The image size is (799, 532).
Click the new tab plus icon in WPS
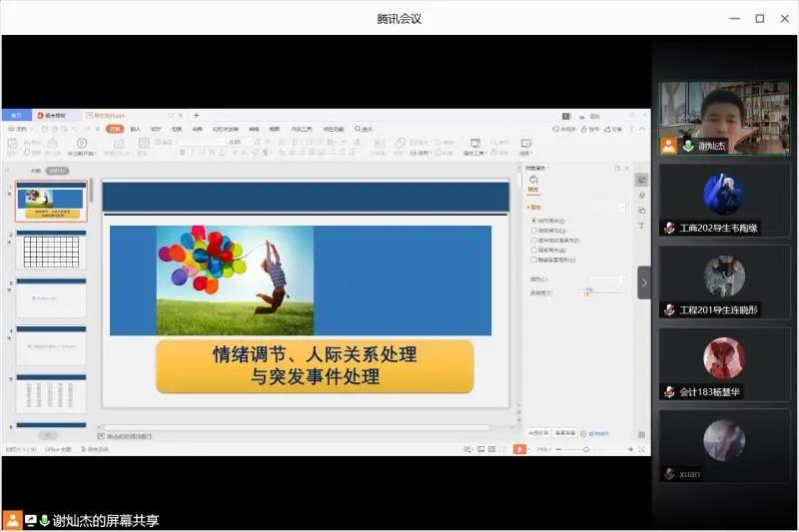[196, 116]
